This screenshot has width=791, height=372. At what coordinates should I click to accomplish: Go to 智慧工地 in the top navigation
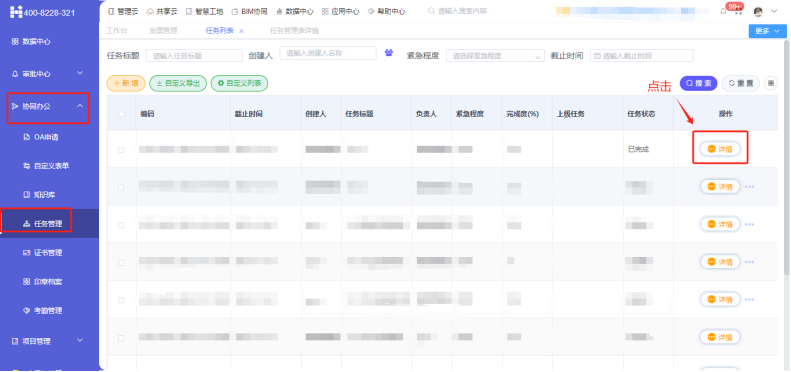[x=205, y=11]
